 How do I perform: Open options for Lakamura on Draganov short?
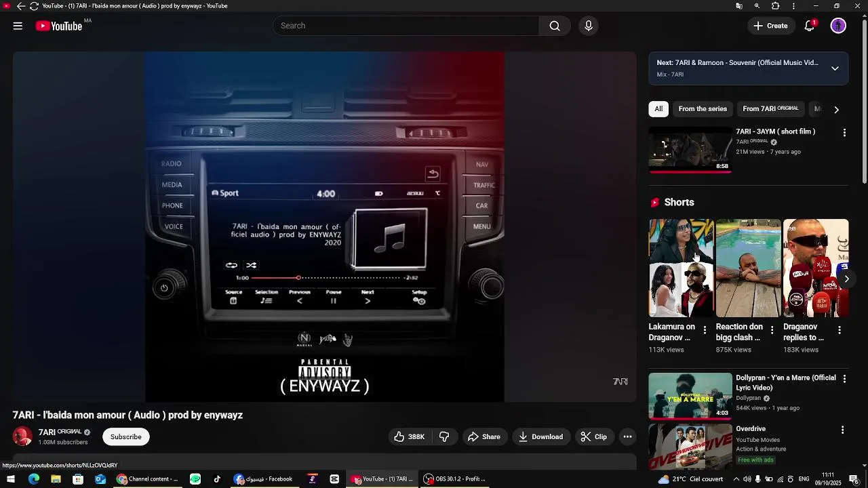point(705,330)
